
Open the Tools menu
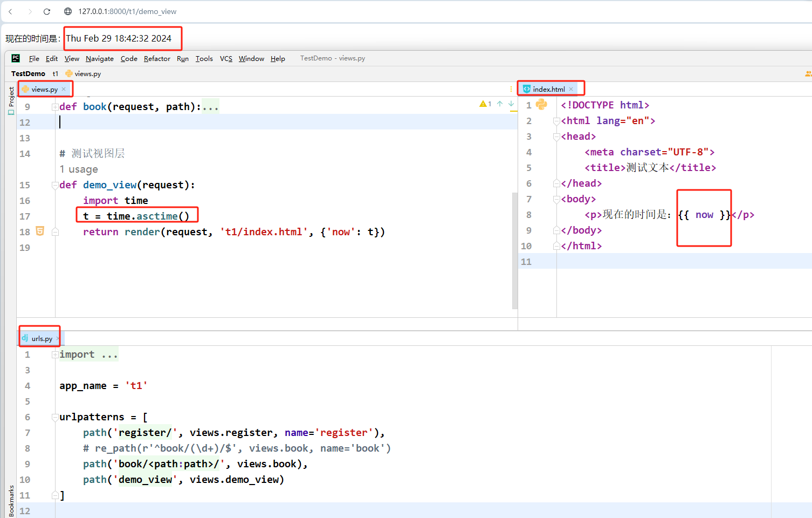tap(204, 58)
